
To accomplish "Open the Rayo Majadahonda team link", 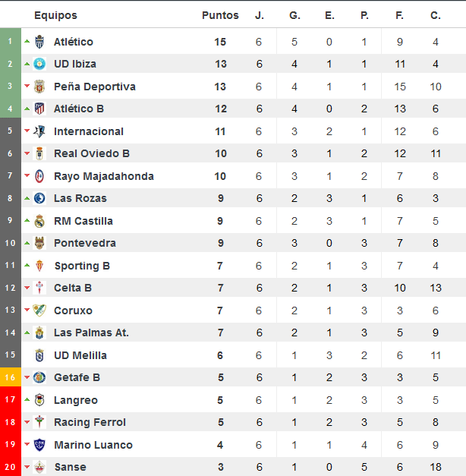I will (x=104, y=176).
